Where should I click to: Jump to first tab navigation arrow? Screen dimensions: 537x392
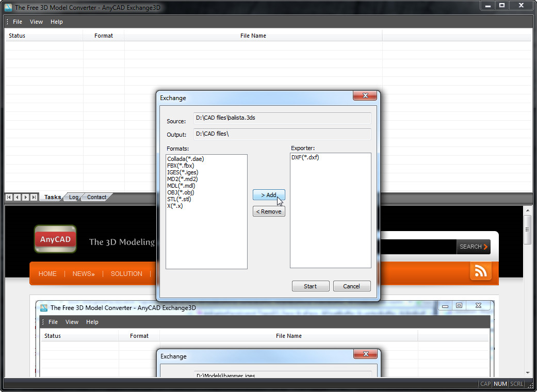click(x=9, y=197)
